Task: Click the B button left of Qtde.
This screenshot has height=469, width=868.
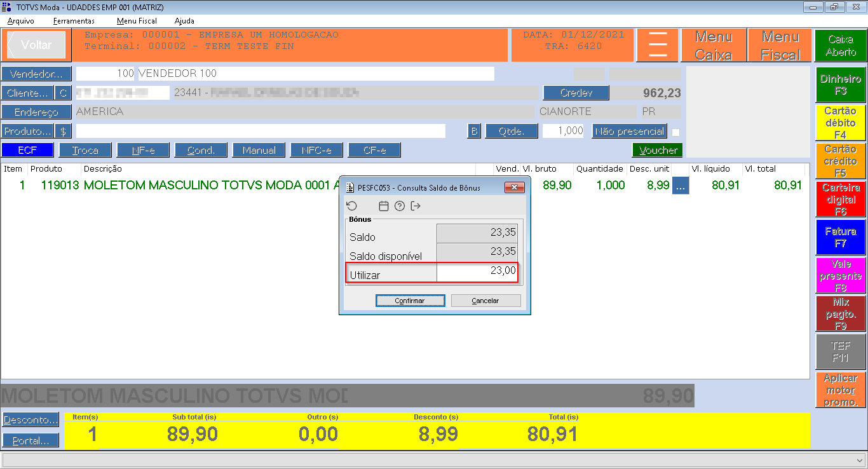Action: pyautogui.click(x=474, y=131)
